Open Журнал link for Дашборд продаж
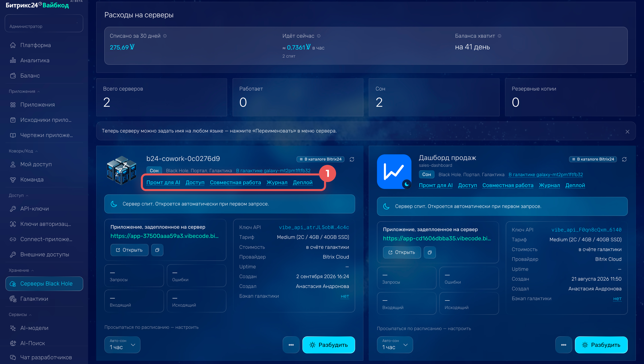This screenshot has height=364, width=644. (x=549, y=185)
